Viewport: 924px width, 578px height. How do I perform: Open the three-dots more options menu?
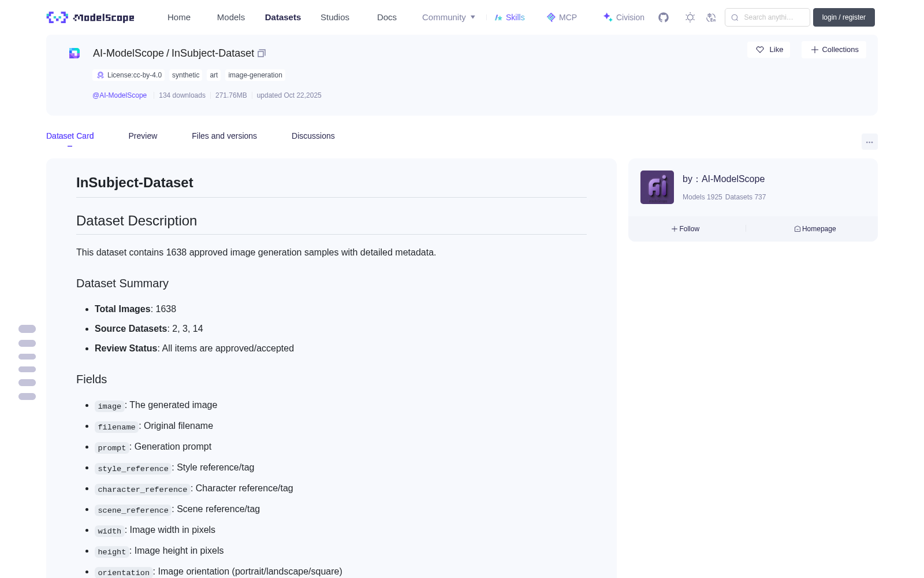point(870,142)
